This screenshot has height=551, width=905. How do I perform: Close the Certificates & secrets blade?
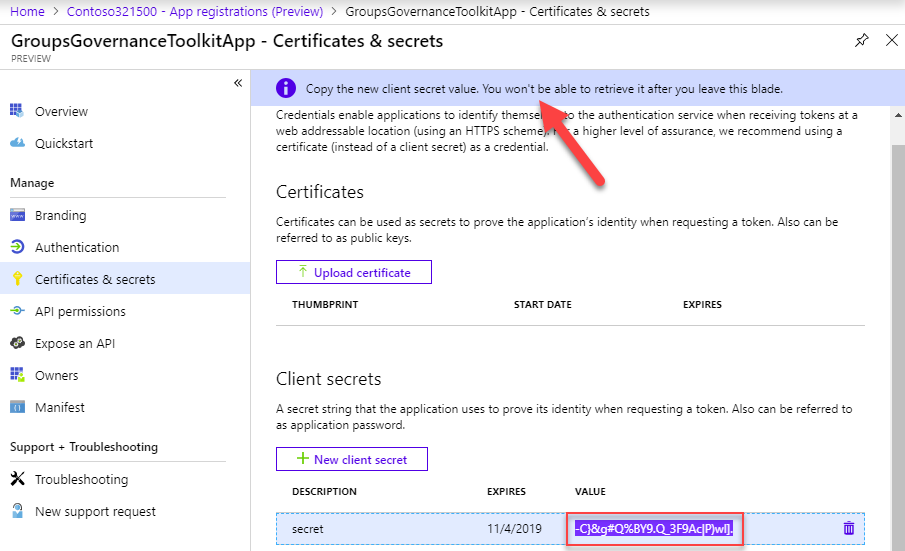(x=891, y=41)
